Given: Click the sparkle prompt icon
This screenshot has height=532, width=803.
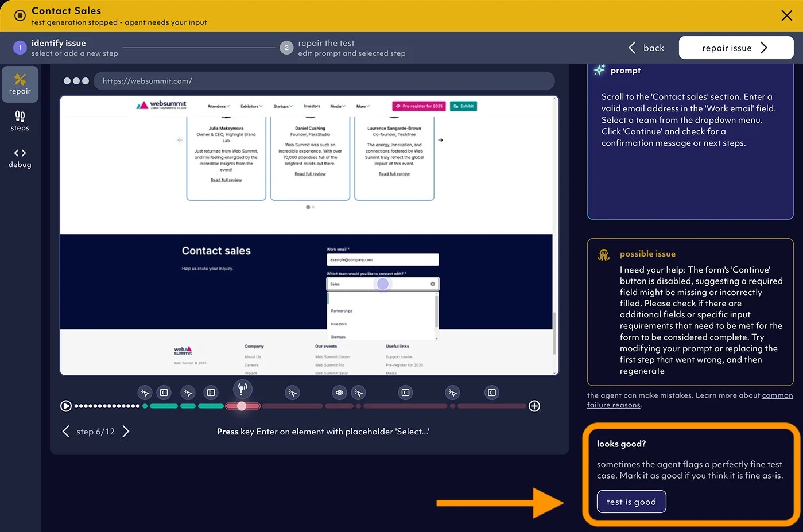Looking at the screenshot, I should pos(599,70).
